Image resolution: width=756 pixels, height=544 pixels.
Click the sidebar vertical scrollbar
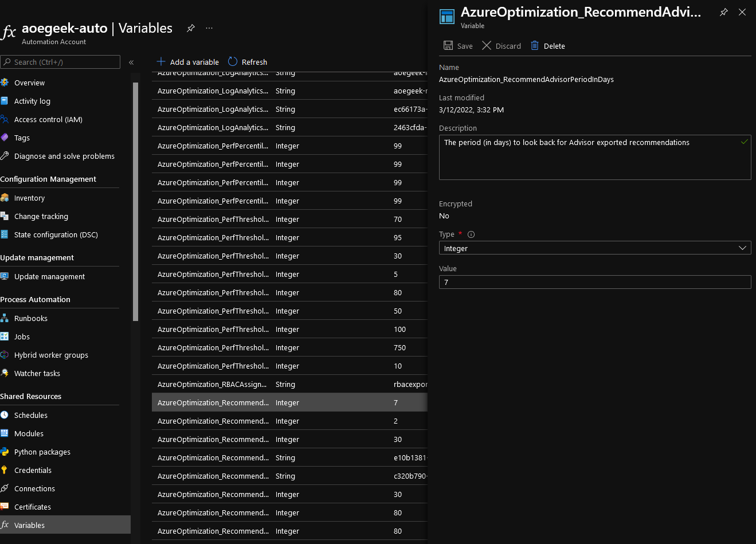point(135,202)
